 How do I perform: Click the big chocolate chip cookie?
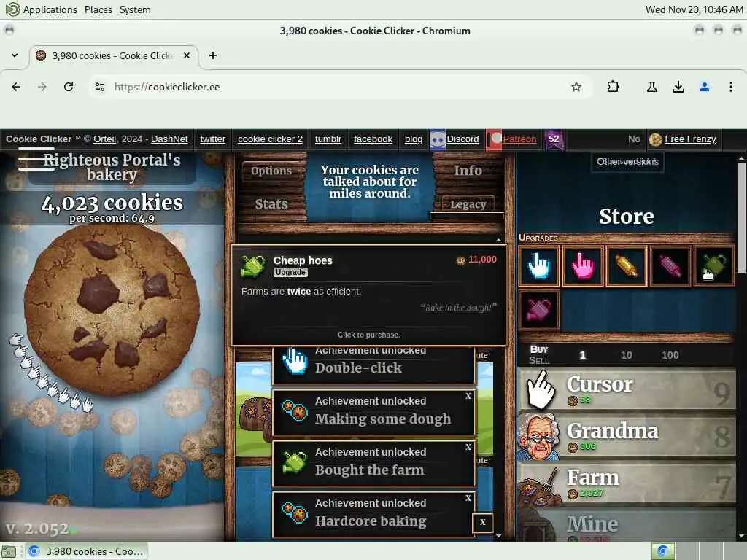[112, 309]
